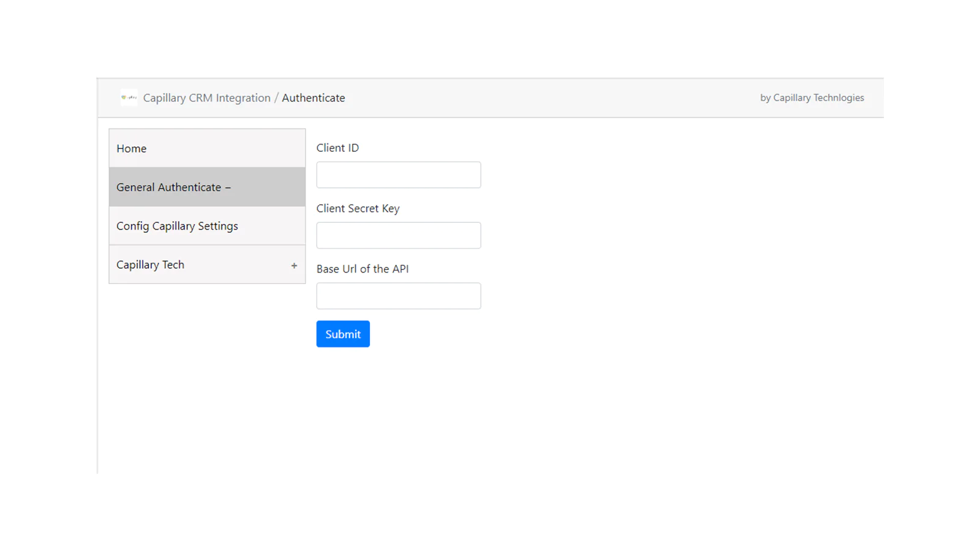Focus the Client ID input field

click(x=398, y=174)
